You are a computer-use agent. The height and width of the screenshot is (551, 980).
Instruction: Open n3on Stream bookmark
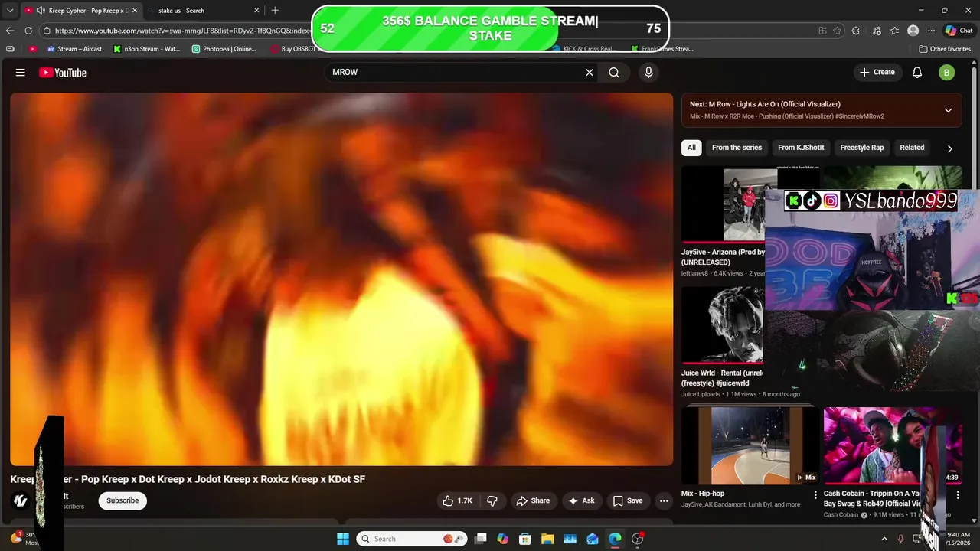(147, 49)
